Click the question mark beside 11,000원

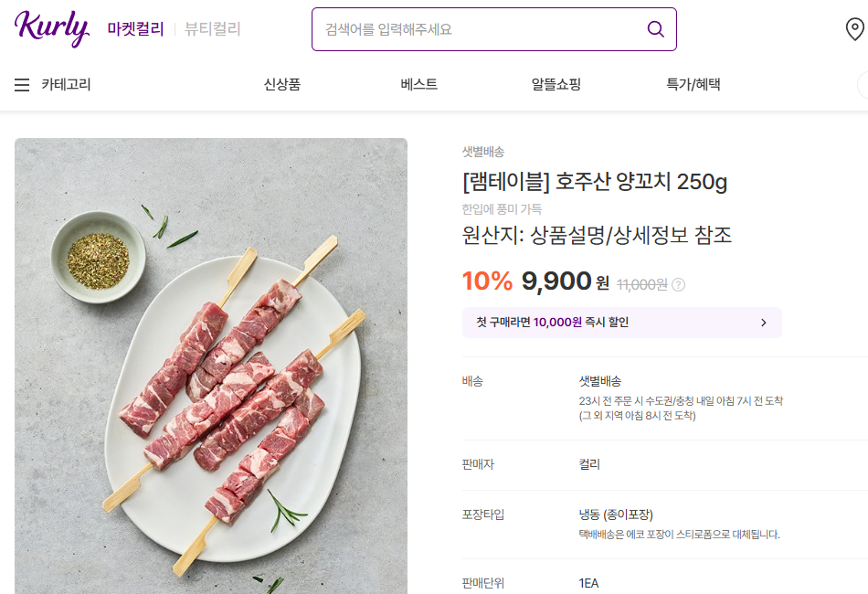(x=678, y=284)
